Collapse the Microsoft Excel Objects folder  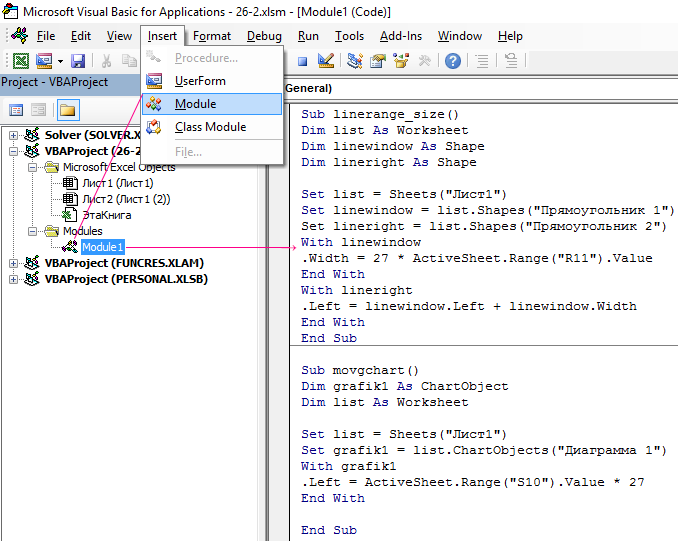click(x=32, y=167)
